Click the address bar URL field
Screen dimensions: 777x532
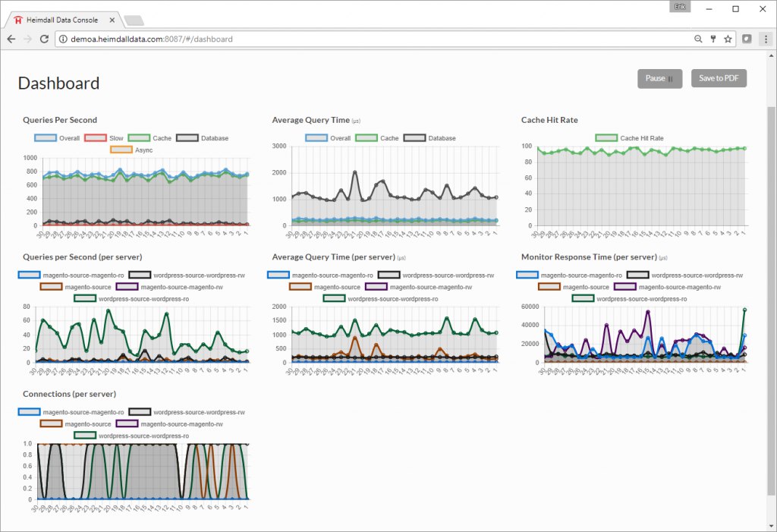376,39
